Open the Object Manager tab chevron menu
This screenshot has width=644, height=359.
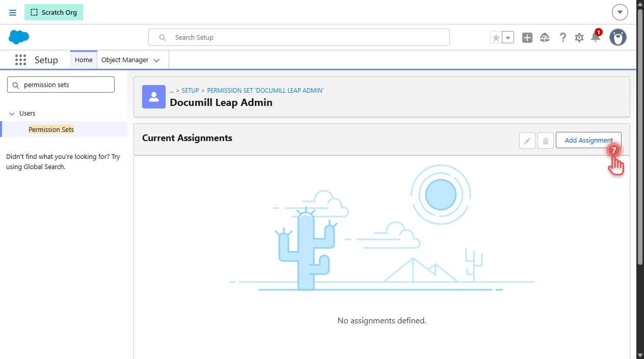click(156, 60)
